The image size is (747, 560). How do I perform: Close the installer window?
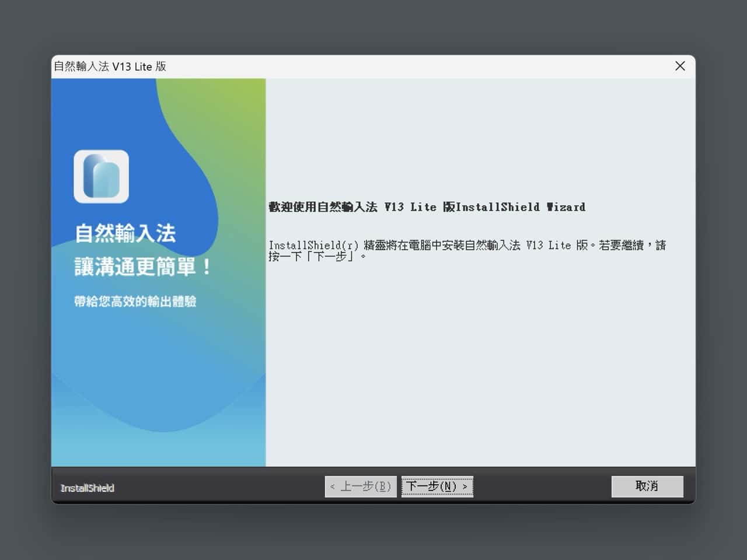[680, 66]
